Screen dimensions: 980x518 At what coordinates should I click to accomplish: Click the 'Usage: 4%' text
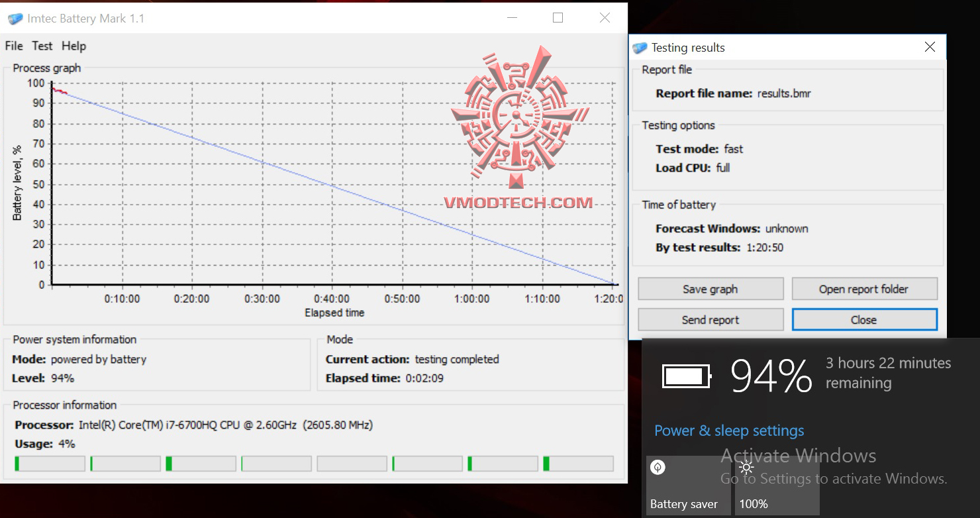click(x=45, y=444)
